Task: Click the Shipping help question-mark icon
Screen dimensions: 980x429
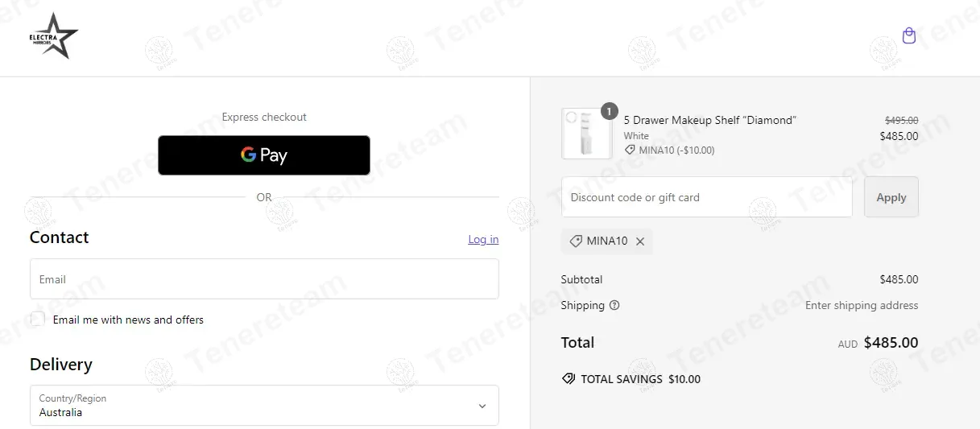Action: tap(614, 305)
